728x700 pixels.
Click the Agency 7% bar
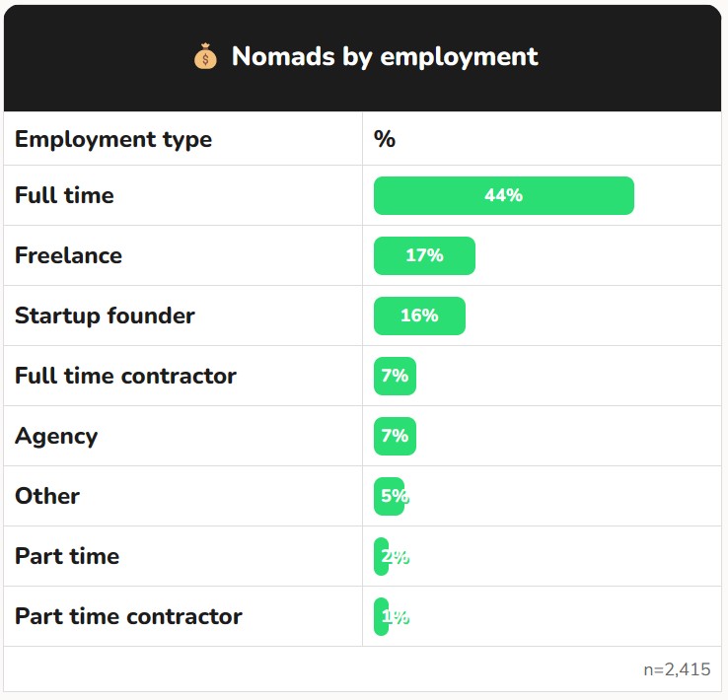395,436
